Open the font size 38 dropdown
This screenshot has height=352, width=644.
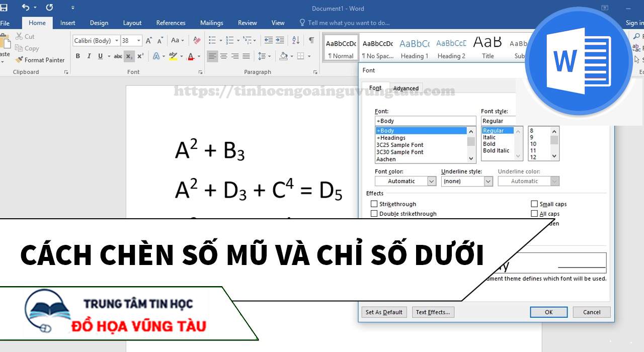pos(139,41)
